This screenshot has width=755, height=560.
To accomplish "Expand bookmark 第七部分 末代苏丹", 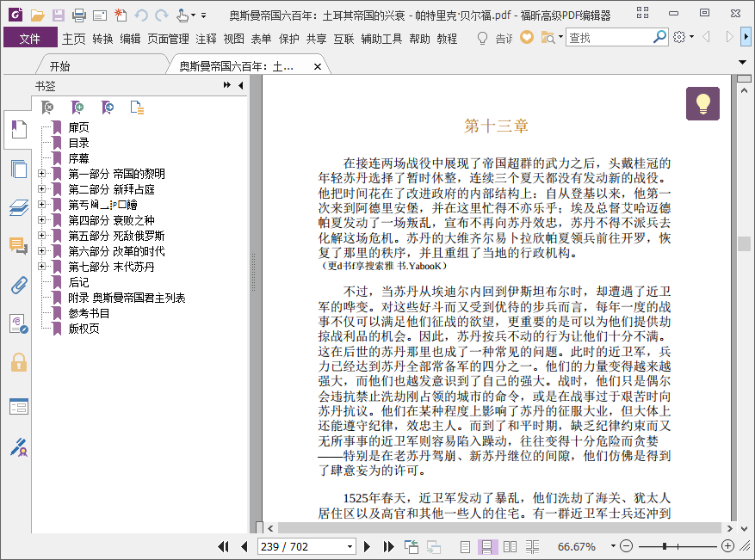I will pyautogui.click(x=42, y=266).
